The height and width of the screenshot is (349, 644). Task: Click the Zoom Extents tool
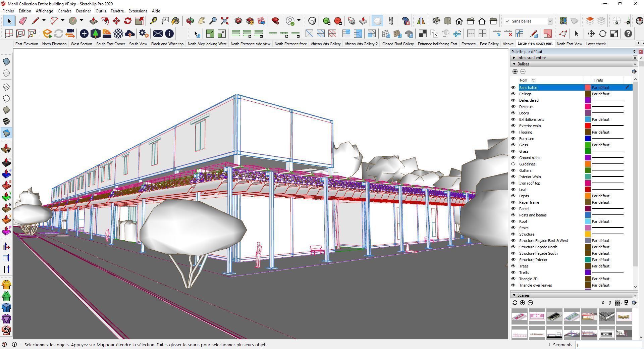coord(224,21)
